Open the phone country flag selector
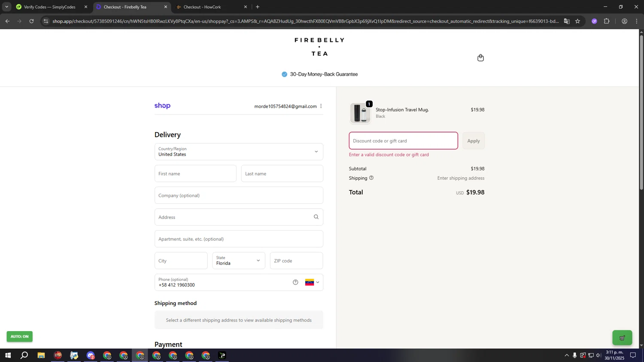This screenshot has width=644, height=362. point(312,282)
